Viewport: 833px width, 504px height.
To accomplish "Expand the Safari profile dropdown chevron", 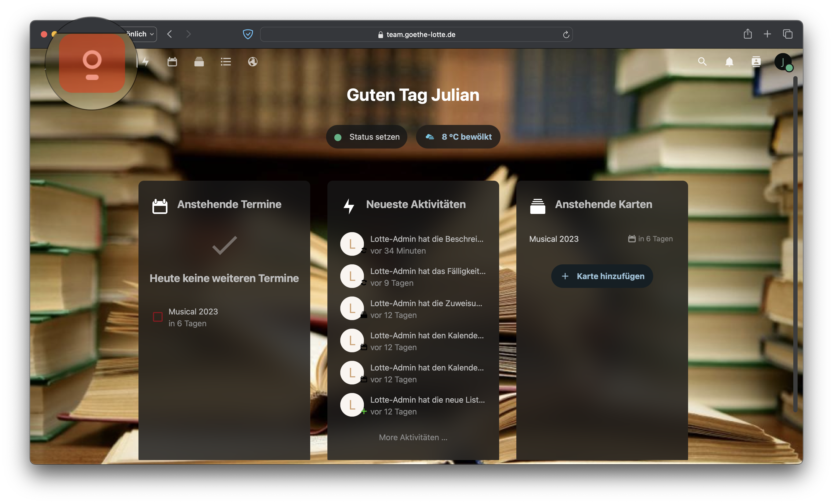I will (x=152, y=35).
